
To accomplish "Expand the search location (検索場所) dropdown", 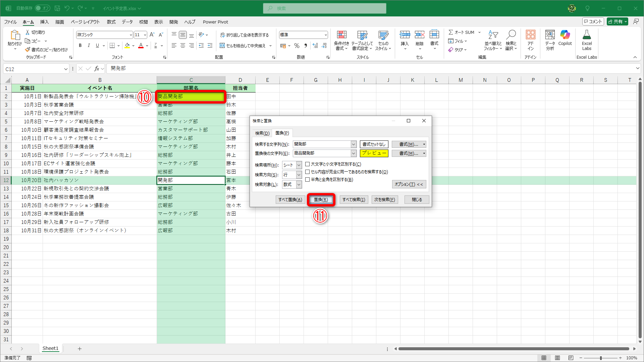I will (x=299, y=165).
